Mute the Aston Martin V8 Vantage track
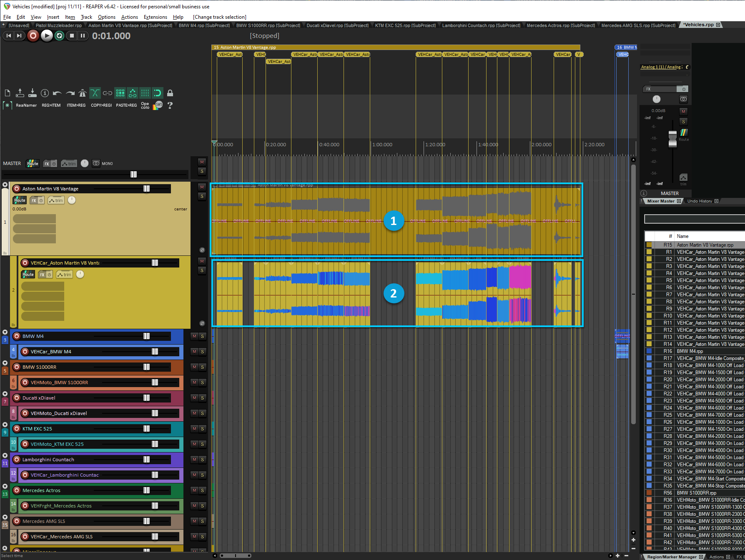Image resolution: width=745 pixels, height=560 pixels. [202, 187]
